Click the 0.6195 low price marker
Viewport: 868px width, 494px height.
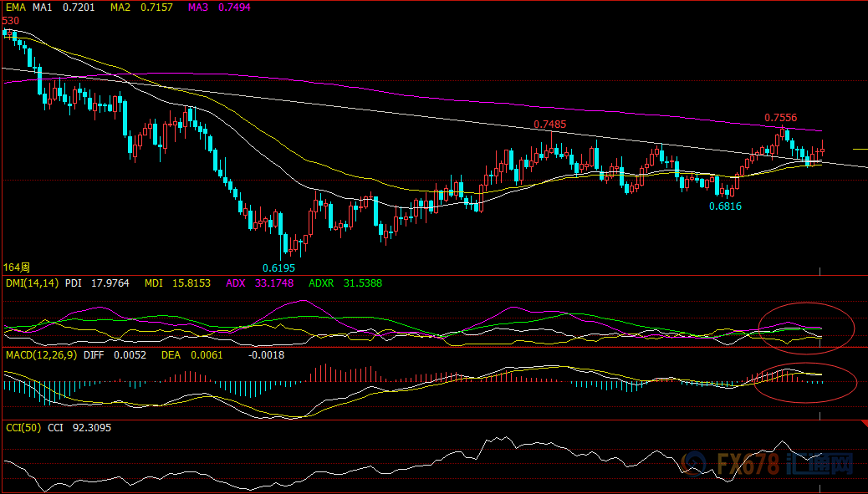278,268
